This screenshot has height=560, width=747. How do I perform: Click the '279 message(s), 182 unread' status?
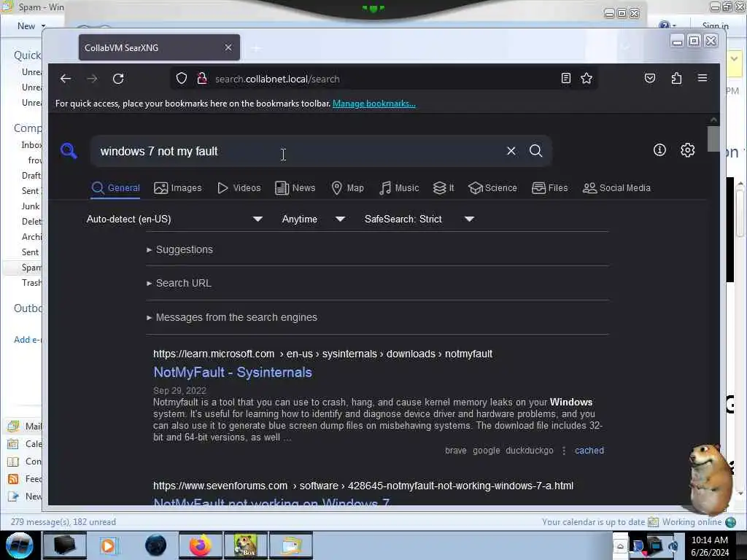[x=63, y=522]
